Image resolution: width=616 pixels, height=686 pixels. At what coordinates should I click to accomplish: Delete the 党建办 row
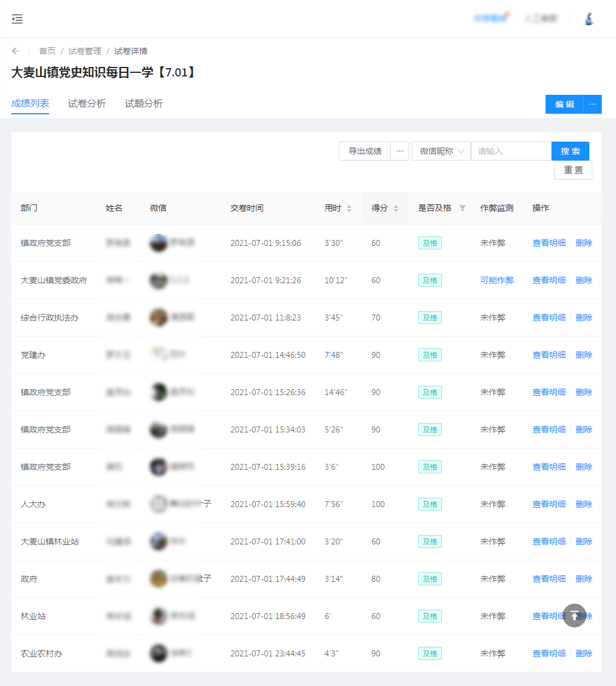[584, 355]
